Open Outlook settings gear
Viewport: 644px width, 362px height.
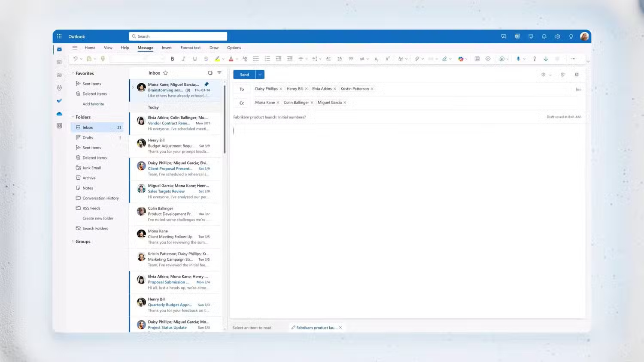(x=557, y=36)
